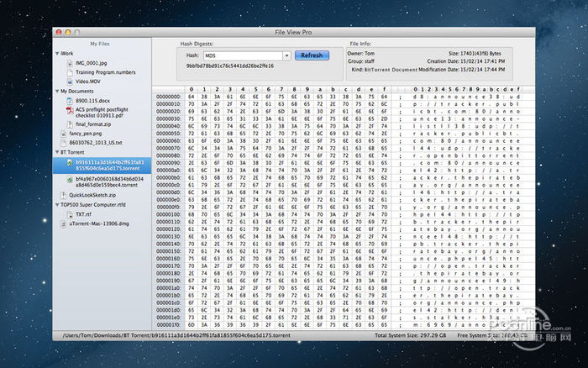Open the 8900.115.docx document icon
Image resolution: width=588 pixels, height=368 pixels.
click(69, 100)
